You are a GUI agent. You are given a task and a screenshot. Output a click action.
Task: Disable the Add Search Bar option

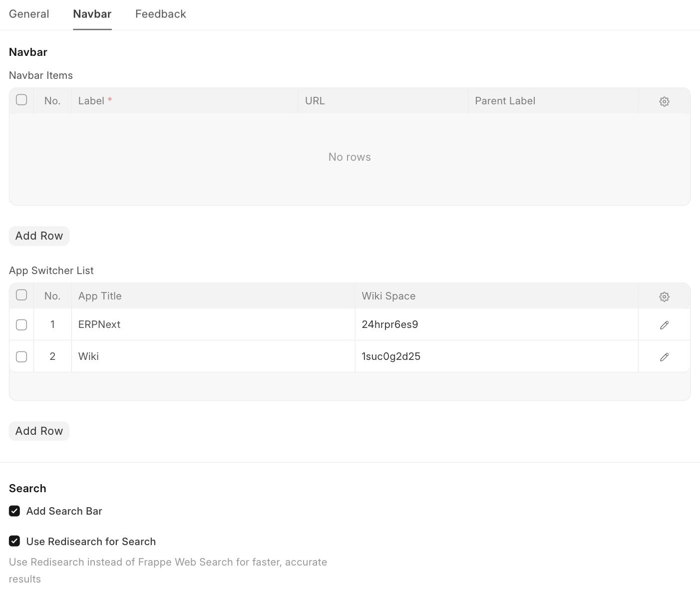(x=14, y=511)
